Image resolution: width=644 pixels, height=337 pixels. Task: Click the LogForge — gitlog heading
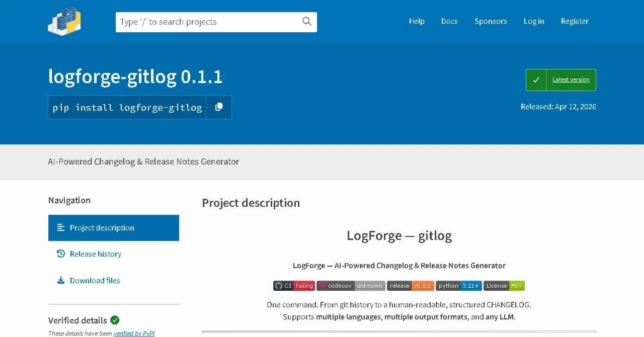click(x=399, y=235)
